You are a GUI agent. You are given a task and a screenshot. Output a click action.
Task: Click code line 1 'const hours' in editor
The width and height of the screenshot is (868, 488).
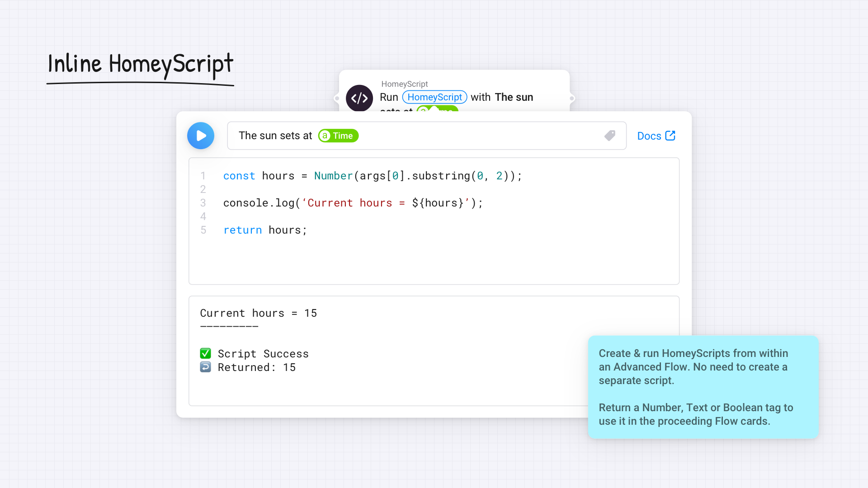click(x=373, y=176)
